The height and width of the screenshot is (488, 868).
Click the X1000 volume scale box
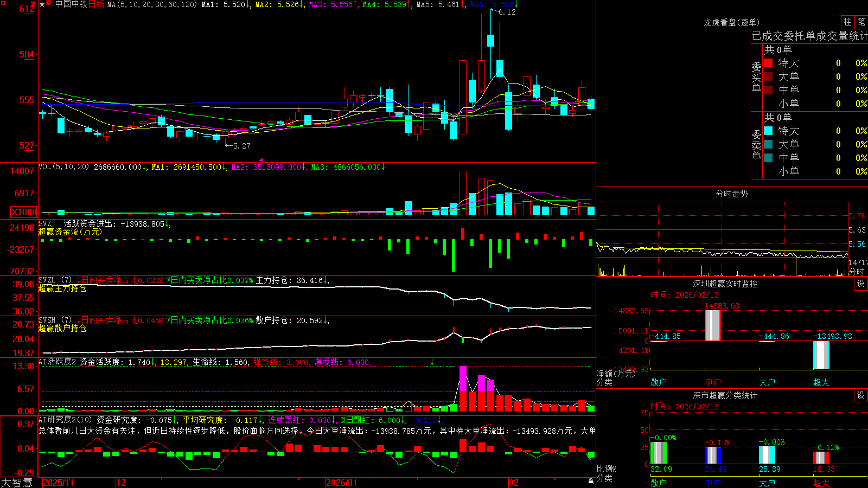24,212
